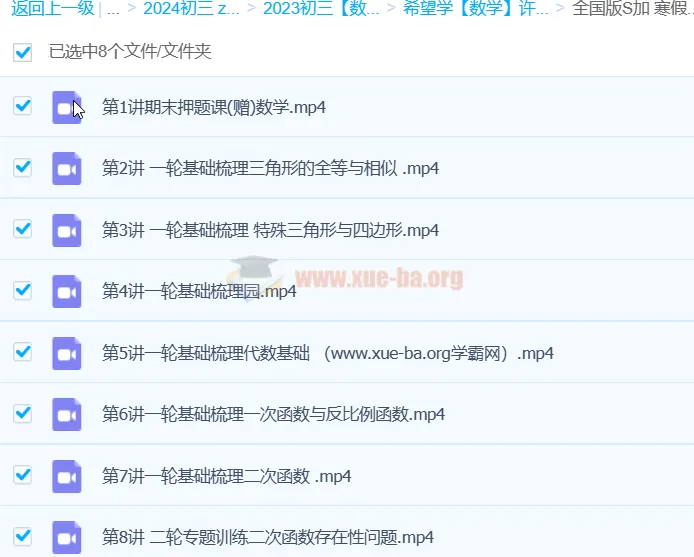Open breadcrumb folder 2024初三 z...
Screen dimensions: 694x557
click(191, 8)
